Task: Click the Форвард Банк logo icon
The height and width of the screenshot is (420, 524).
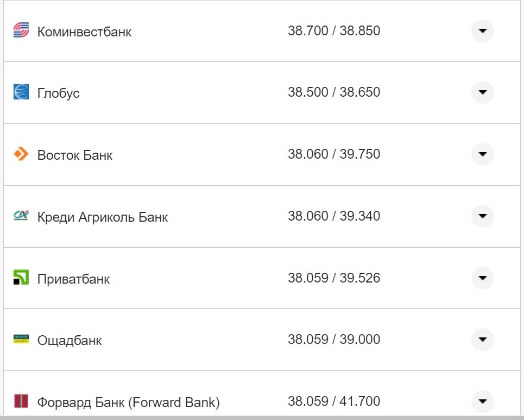Action: point(21,402)
